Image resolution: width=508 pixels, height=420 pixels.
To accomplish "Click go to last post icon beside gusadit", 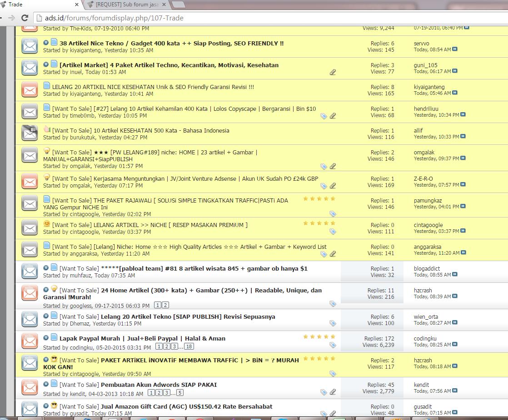I will coord(455,413).
